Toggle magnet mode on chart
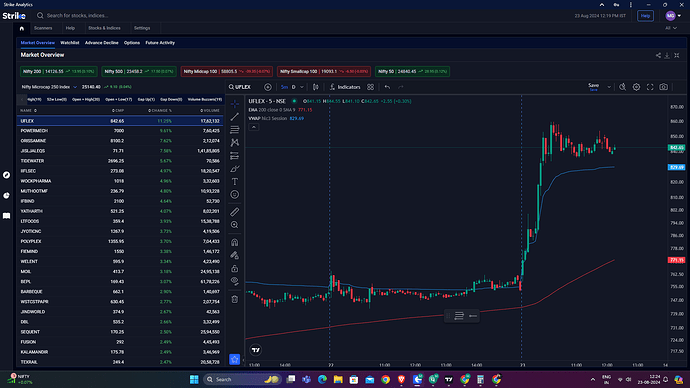 [235, 242]
